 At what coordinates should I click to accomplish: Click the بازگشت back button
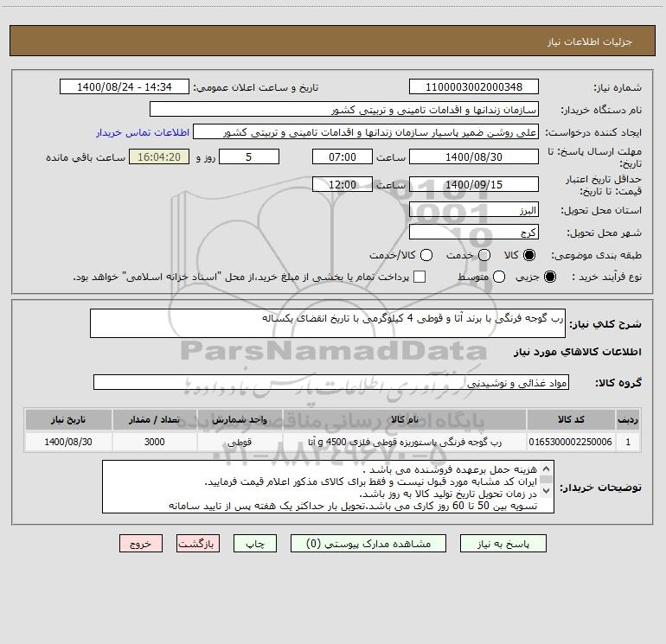point(198,544)
